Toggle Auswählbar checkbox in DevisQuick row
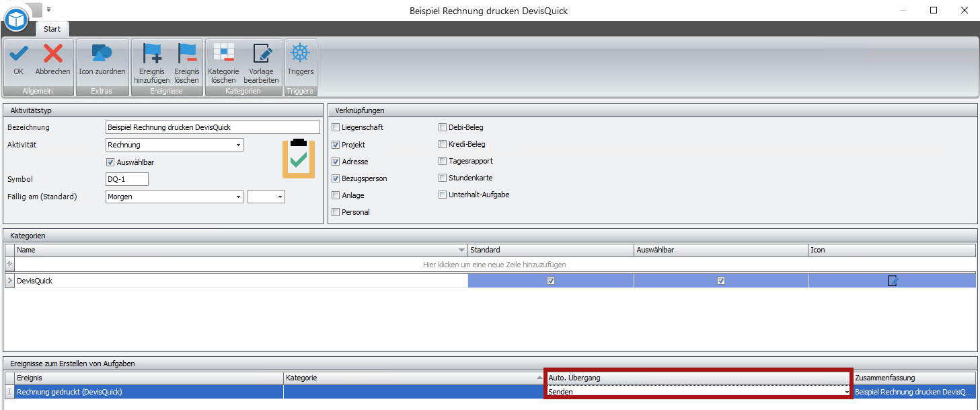Image resolution: width=980 pixels, height=410 pixels. pos(721,281)
